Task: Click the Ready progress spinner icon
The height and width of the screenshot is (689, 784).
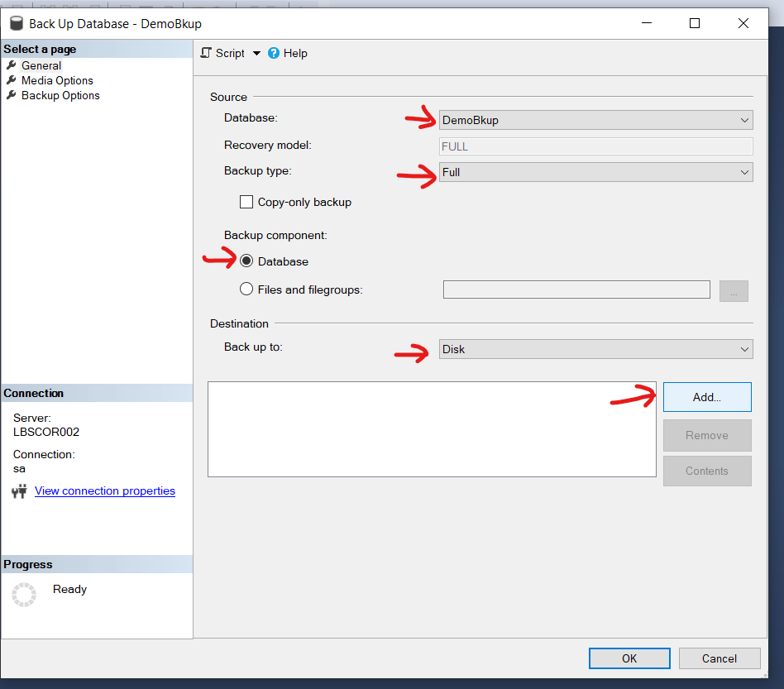Action: click(x=24, y=595)
